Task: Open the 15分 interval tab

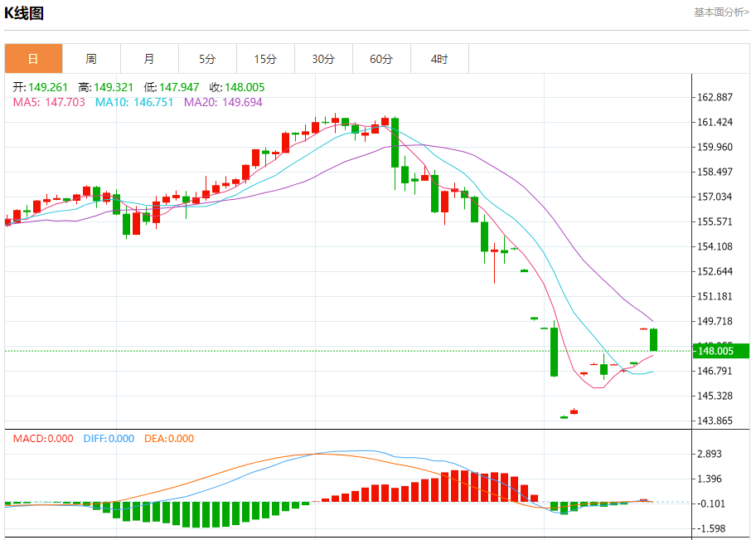Action: [x=265, y=59]
